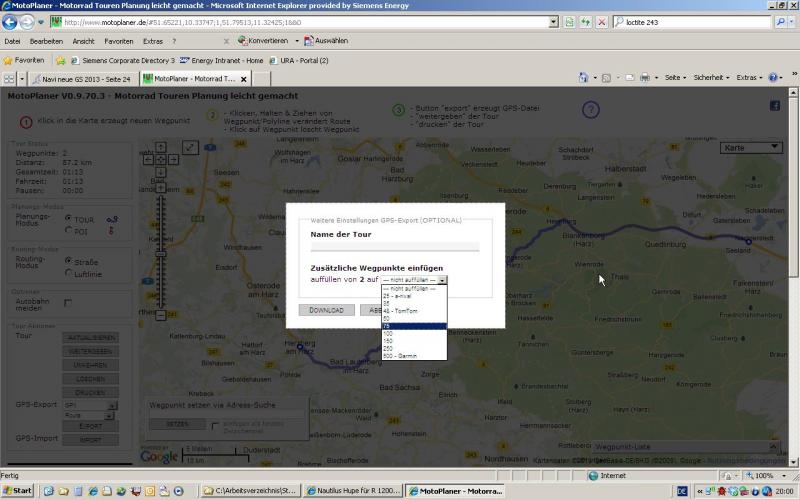Click the Auswählen toolbar button
Viewport: 800px width, 500px height.
(x=327, y=41)
